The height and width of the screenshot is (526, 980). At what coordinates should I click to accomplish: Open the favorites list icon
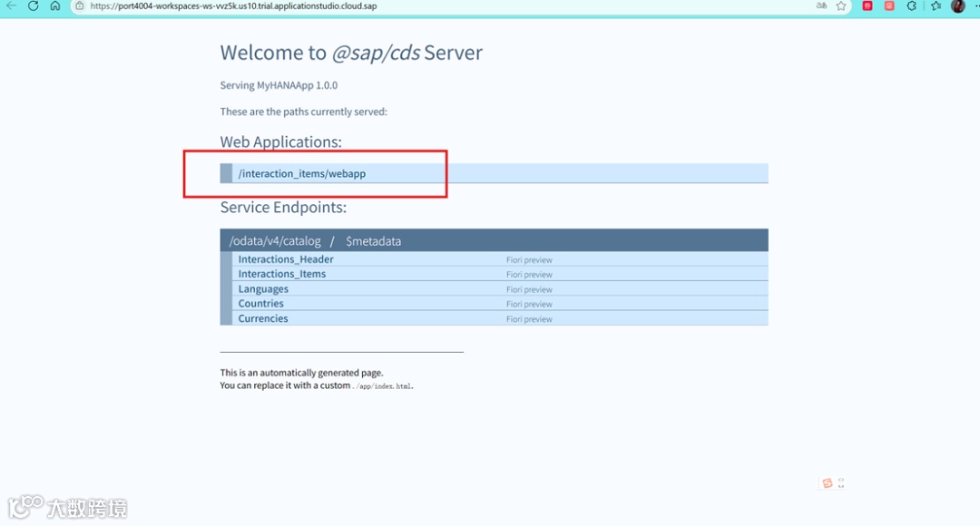936,5
